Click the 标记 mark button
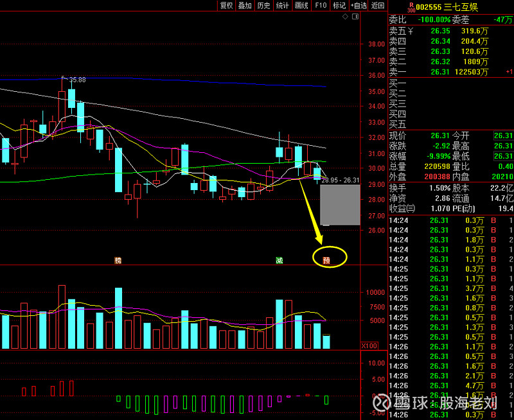 (339, 6)
